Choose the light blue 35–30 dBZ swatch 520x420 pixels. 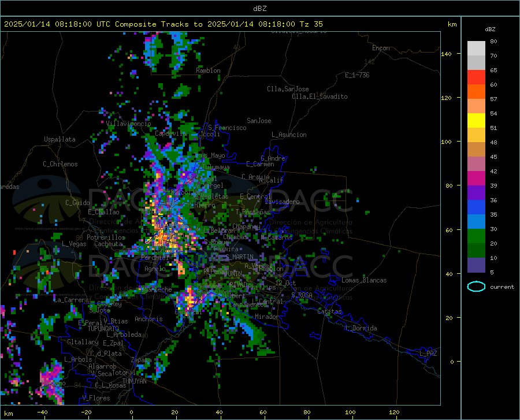[476, 222]
